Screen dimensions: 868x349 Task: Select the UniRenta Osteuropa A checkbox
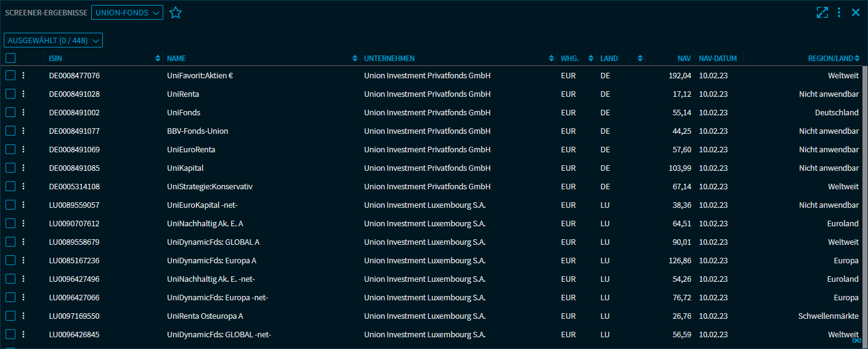tap(10, 316)
